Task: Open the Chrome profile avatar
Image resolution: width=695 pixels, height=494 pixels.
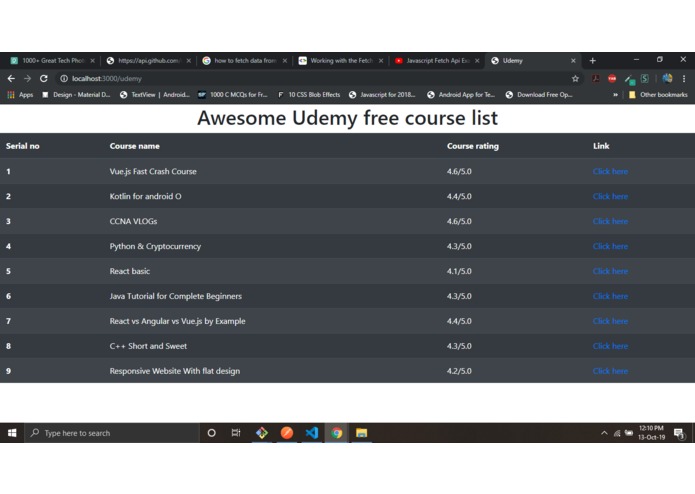Action: [667, 78]
